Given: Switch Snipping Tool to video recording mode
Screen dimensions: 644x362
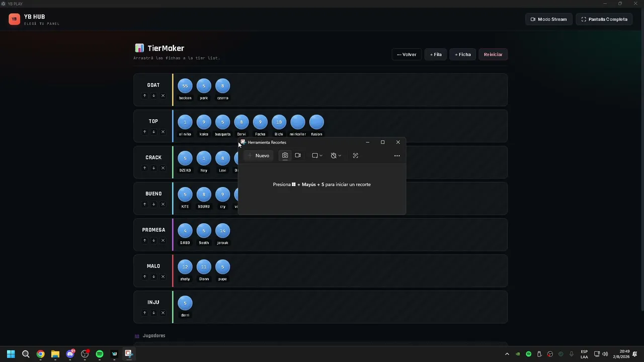Looking at the screenshot, I should 298,155.
